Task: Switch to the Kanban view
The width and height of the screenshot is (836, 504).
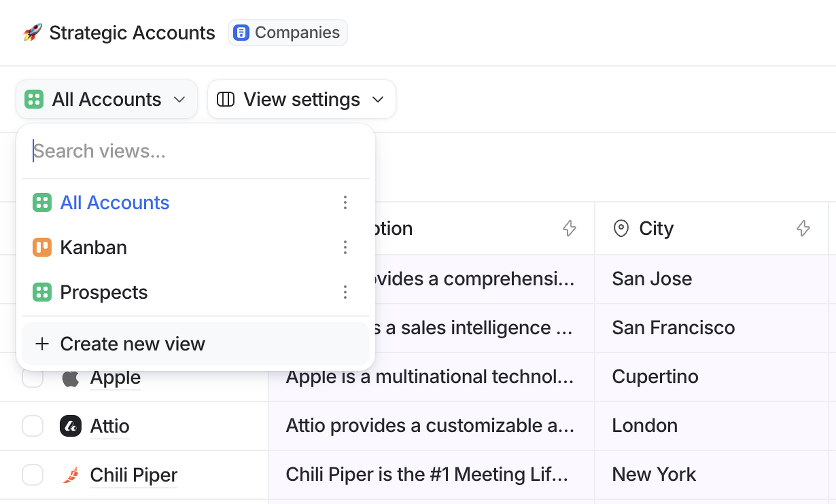Action: click(x=94, y=247)
